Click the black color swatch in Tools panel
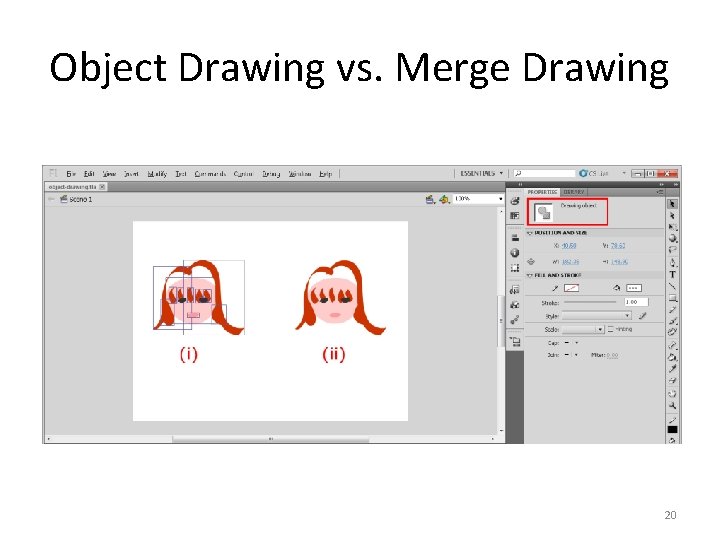Viewport: 720px width, 540px height. (x=672, y=430)
